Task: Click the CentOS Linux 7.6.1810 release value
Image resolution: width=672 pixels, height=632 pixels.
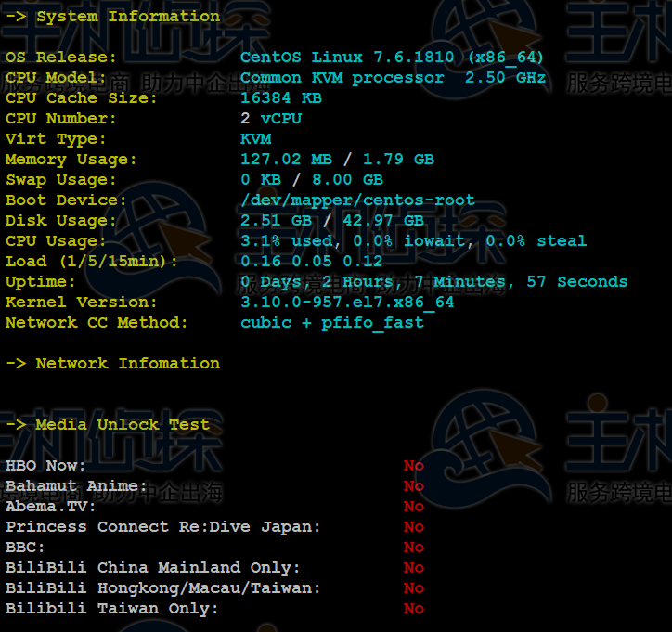Action: click(x=392, y=57)
